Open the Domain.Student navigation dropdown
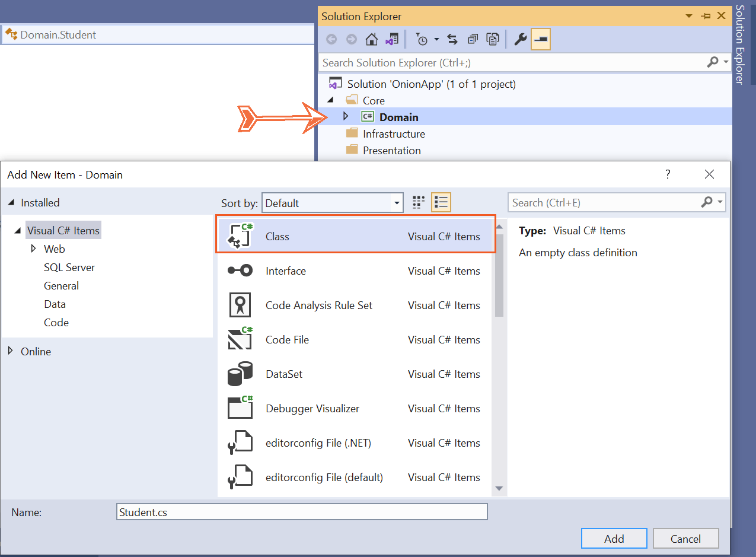This screenshot has width=756, height=557. tap(157, 35)
